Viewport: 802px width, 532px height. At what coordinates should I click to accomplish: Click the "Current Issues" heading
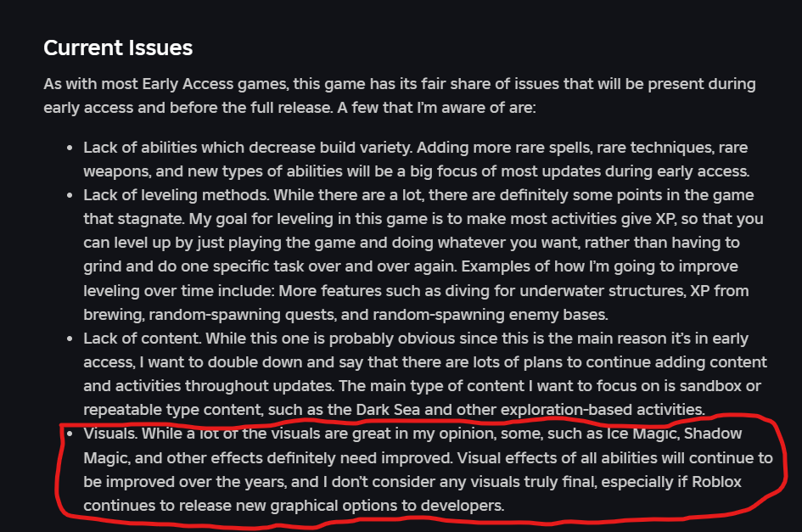(x=118, y=48)
